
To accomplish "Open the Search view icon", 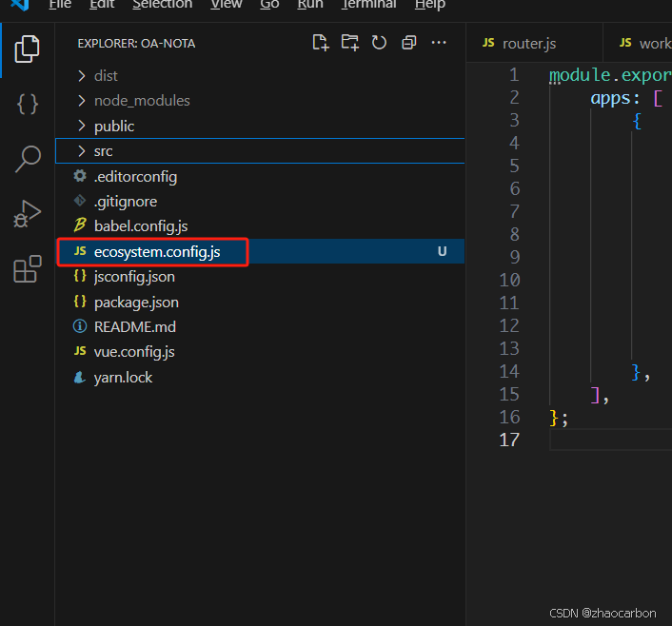I will [x=28, y=159].
